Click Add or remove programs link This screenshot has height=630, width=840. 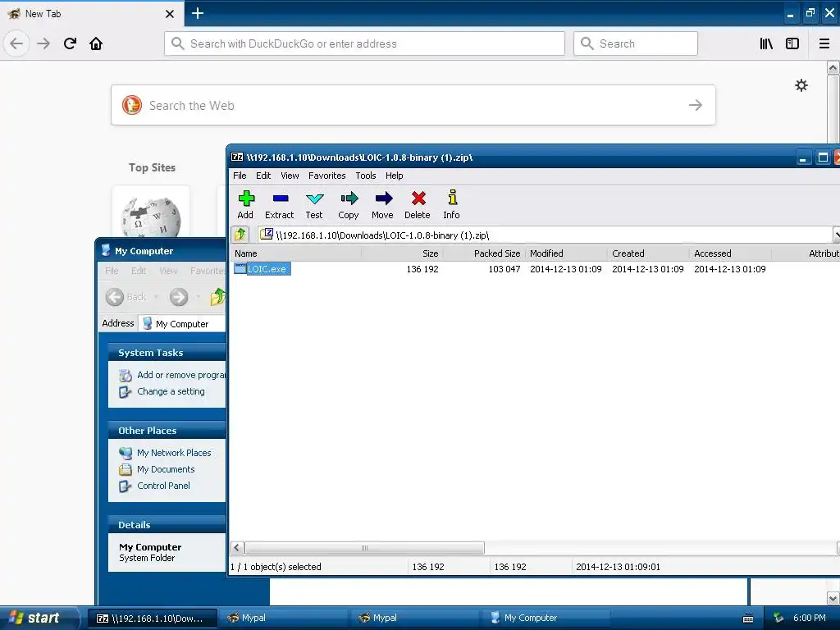pyautogui.click(x=181, y=375)
